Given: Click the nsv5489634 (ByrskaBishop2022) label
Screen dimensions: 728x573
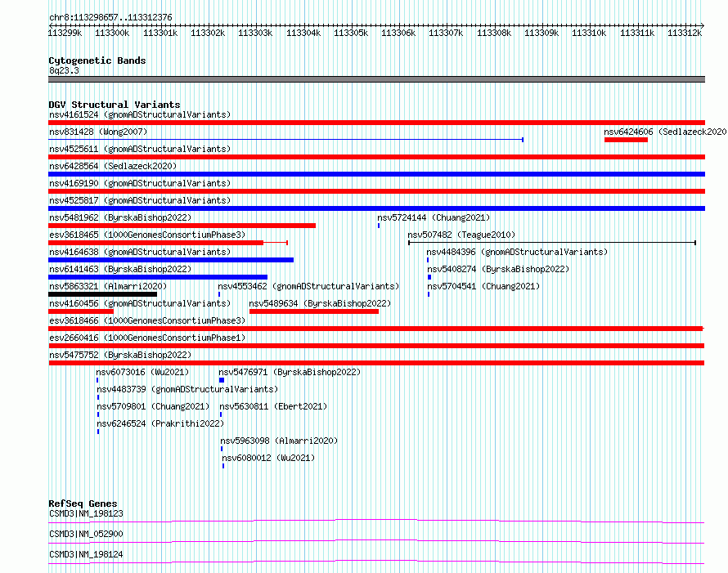Looking at the screenshot, I should tap(320, 303).
